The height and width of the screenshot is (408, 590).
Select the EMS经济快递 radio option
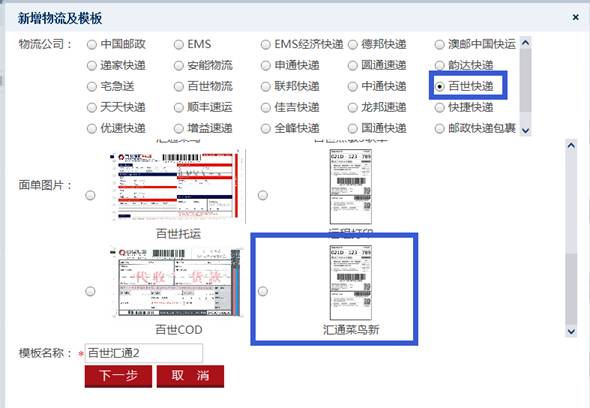[266, 45]
